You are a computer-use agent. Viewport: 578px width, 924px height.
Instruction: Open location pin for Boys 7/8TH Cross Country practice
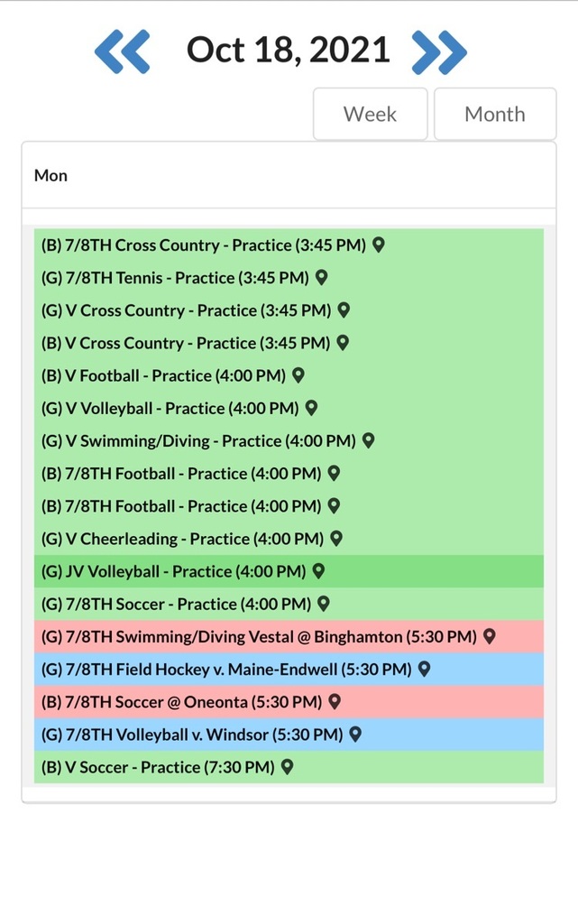coord(379,245)
